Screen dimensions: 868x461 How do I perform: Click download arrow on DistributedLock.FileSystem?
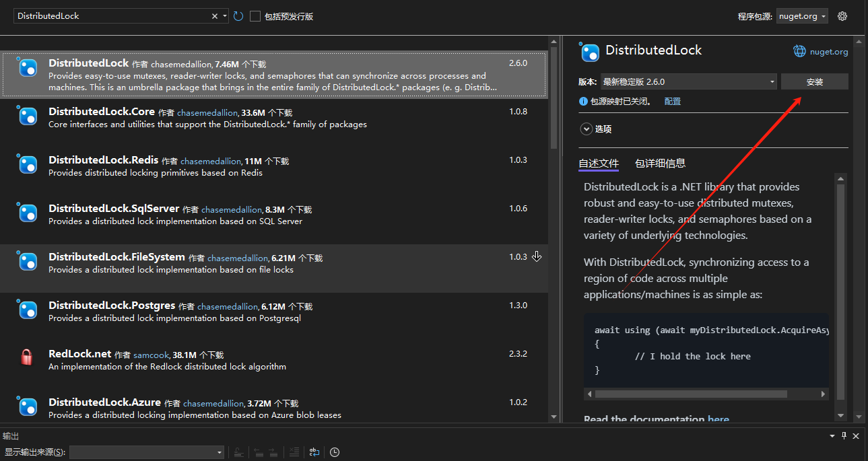pyautogui.click(x=537, y=256)
